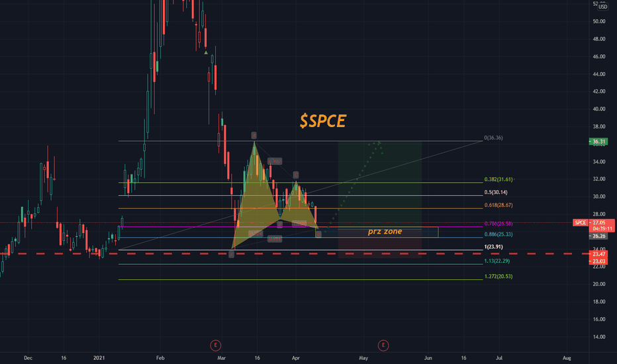Select the red dashed horizontal line at 23.47
Image resolution: width=617 pixels, height=364 pixels.
tap(295, 254)
